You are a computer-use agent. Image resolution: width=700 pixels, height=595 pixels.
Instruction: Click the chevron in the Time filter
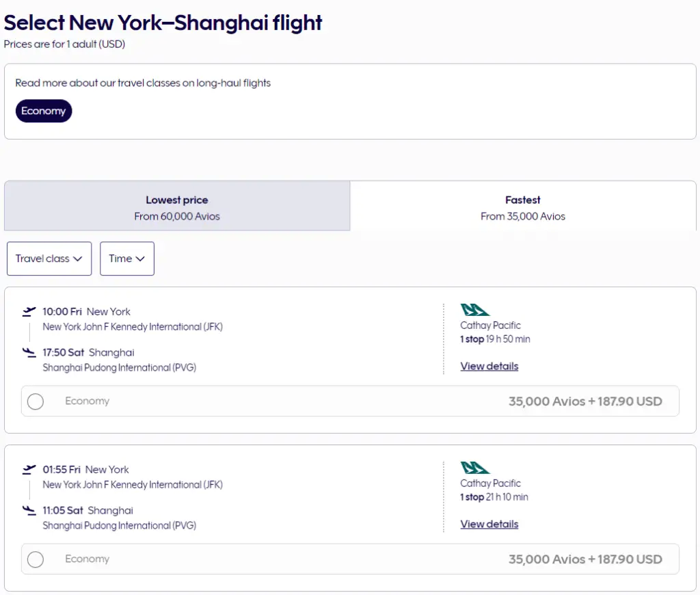pos(140,259)
